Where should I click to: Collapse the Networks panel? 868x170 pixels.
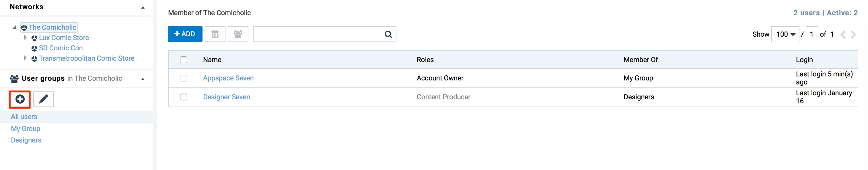coord(143,7)
